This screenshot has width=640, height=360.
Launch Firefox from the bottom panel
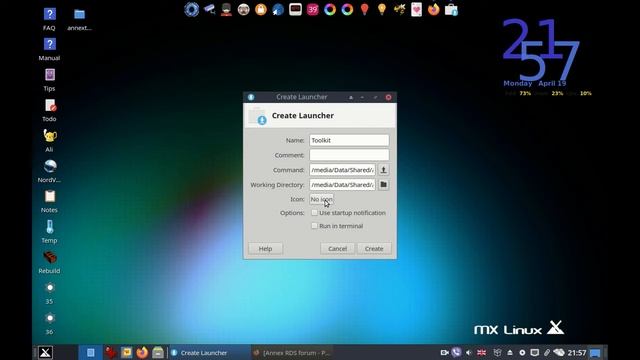coord(142,352)
